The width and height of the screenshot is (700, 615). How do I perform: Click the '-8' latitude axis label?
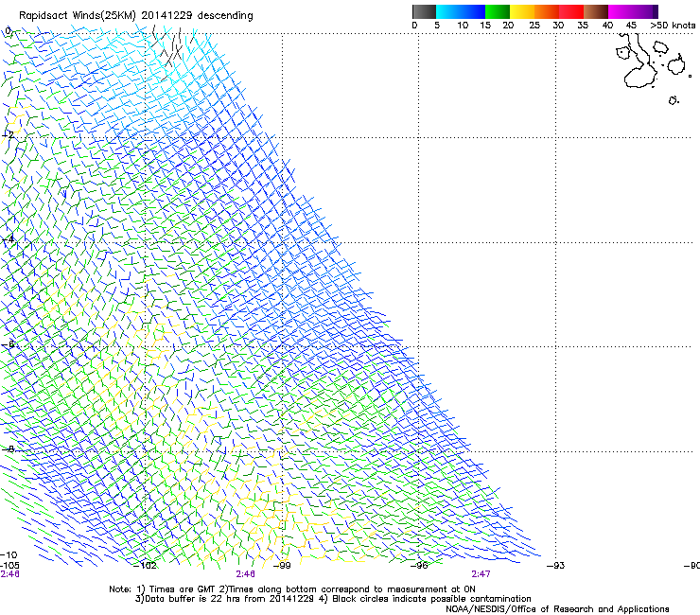coord(8,448)
